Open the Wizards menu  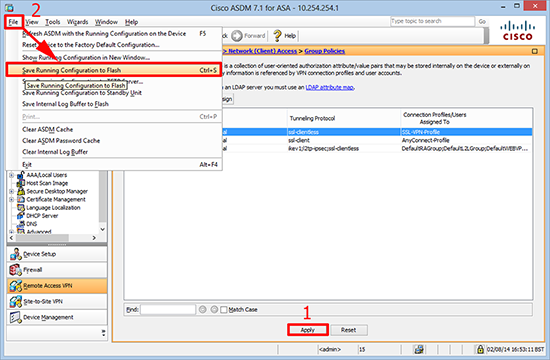click(78, 22)
